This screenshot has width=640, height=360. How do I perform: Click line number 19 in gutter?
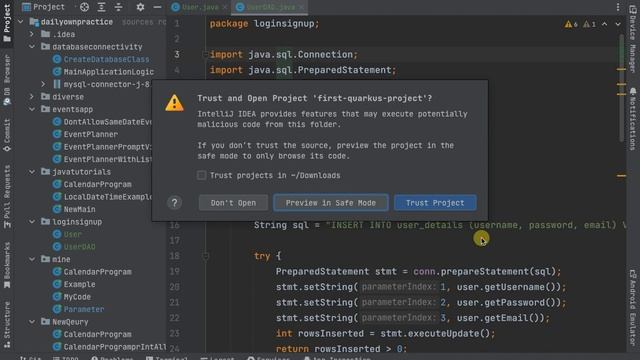pos(174,271)
